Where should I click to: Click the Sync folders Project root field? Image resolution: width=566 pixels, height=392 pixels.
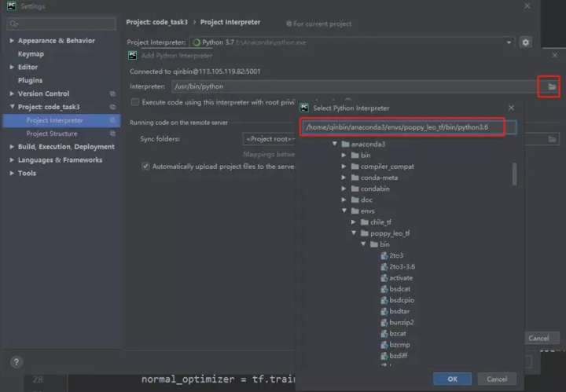point(269,139)
